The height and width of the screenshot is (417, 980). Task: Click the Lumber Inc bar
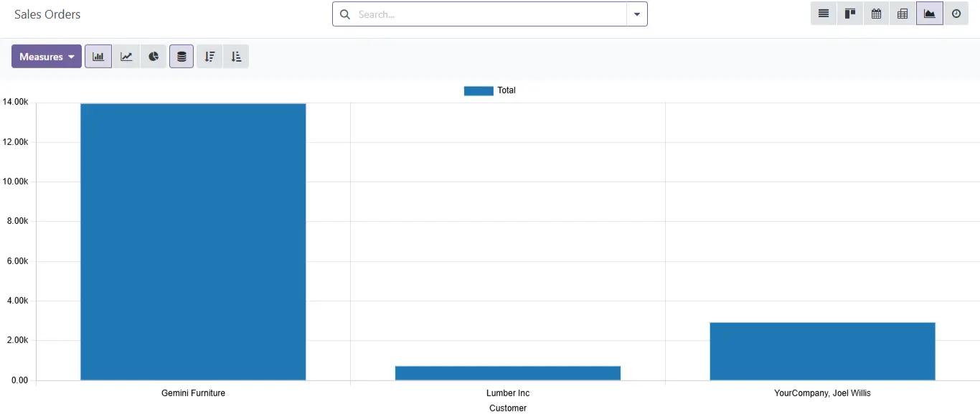pos(508,373)
